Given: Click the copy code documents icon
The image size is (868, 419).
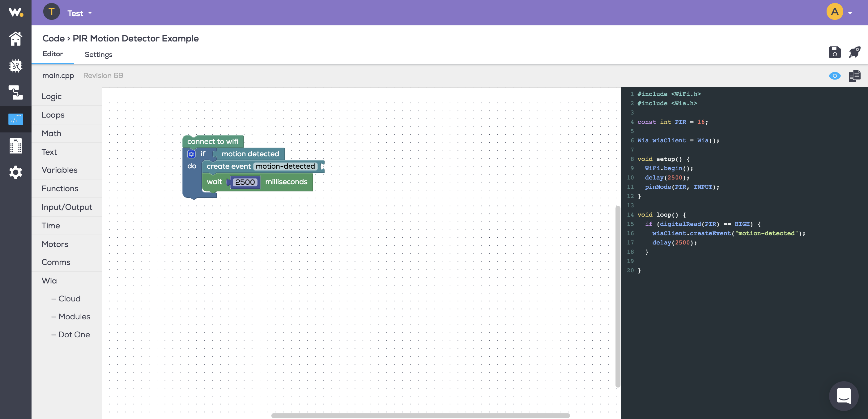Looking at the screenshot, I should [x=854, y=76].
